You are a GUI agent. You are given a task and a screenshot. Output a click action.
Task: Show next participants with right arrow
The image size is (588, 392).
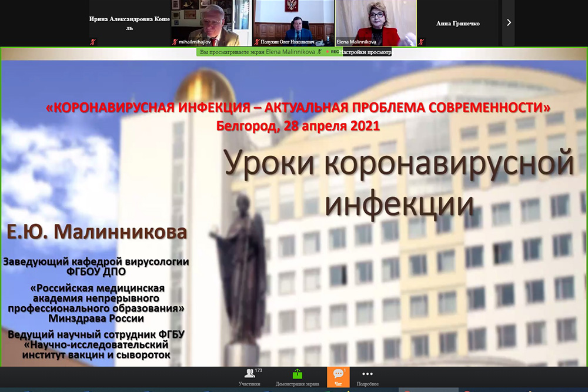click(509, 23)
